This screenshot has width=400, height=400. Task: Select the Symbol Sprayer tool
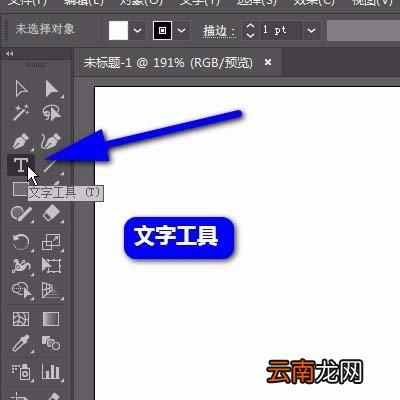pyautogui.click(x=21, y=372)
